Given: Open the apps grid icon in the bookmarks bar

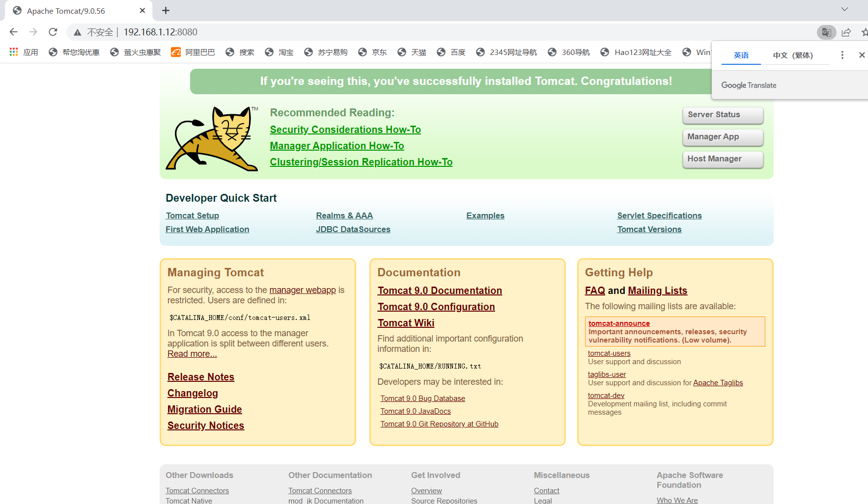Looking at the screenshot, I should point(14,52).
